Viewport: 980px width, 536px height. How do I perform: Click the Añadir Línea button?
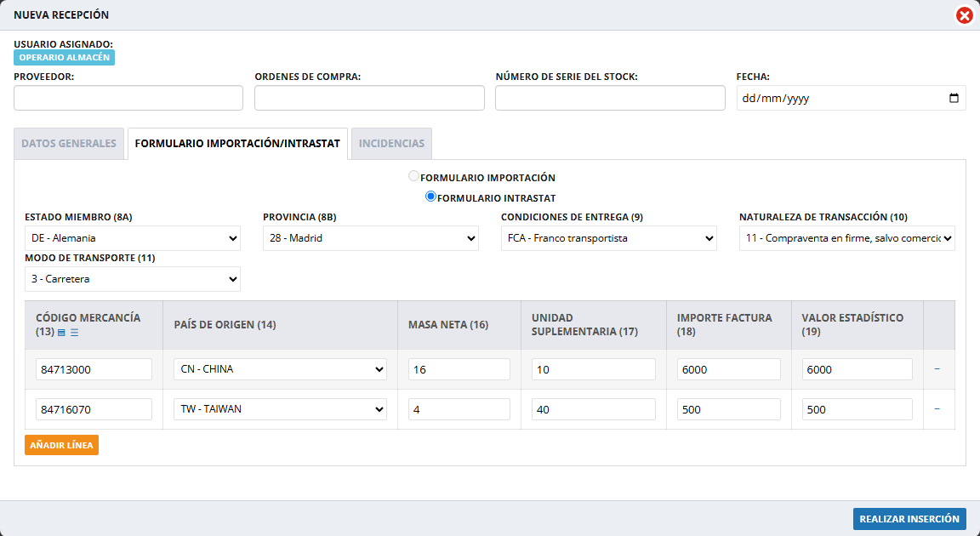click(61, 445)
